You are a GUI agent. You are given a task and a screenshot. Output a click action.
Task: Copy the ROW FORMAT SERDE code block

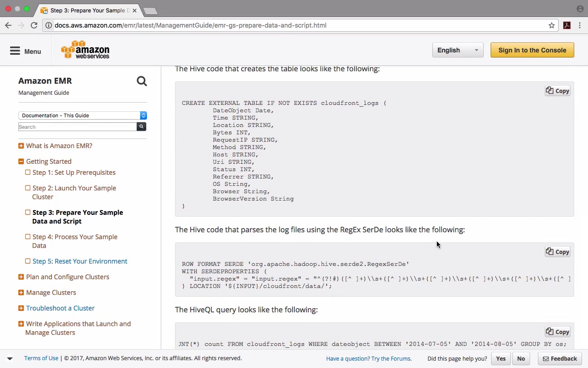click(x=558, y=252)
